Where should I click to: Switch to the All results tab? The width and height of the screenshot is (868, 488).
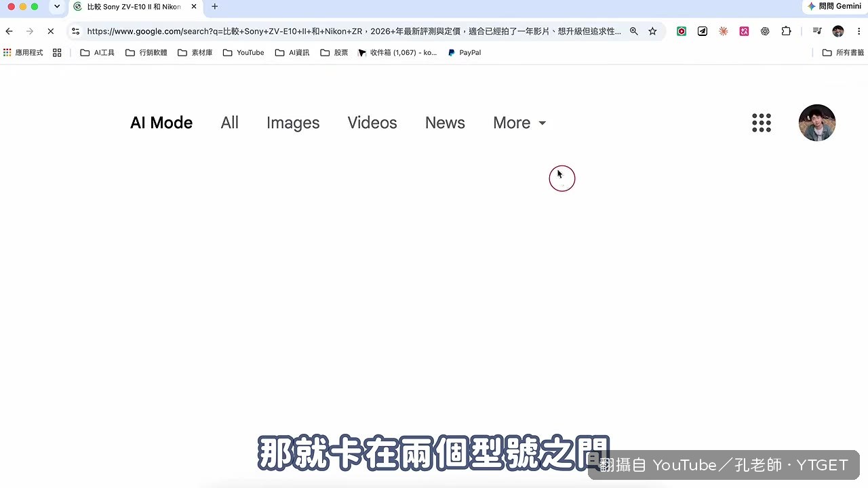point(230,123)
